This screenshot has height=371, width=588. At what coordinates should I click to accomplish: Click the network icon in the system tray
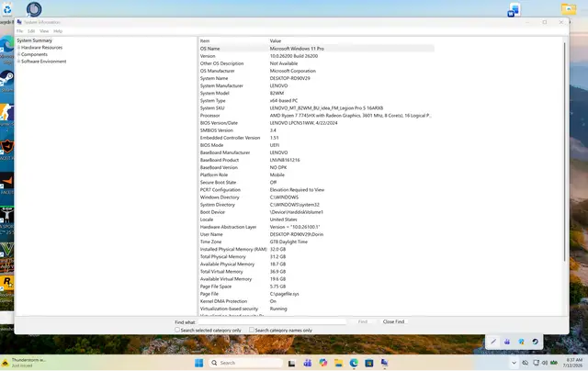[x=537, y=363]
